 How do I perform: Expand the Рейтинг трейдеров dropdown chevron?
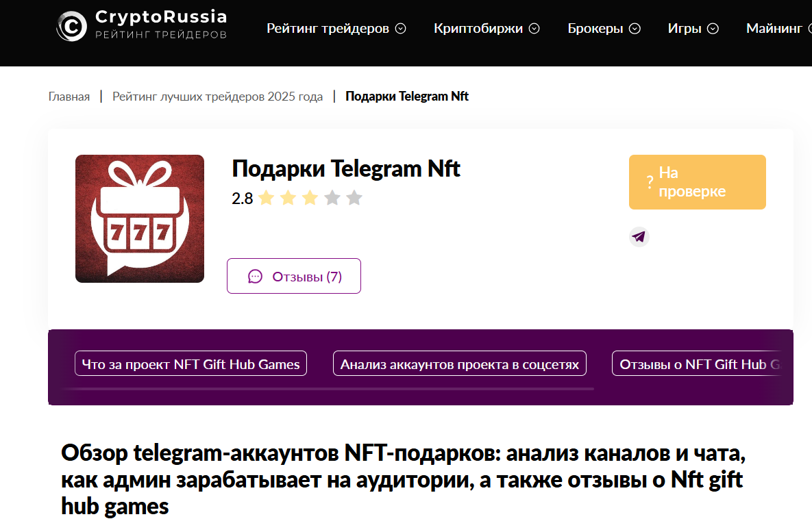pos(401,29)
